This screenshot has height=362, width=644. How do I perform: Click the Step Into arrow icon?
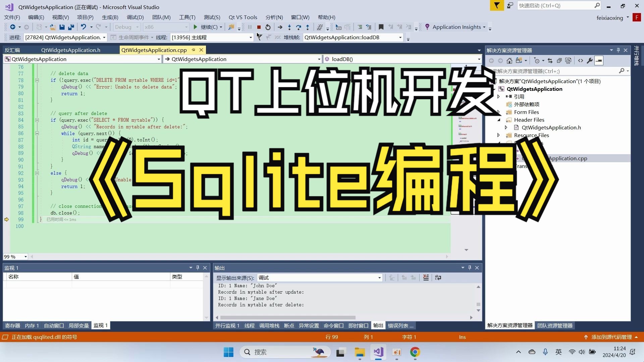[x=289, y=27]
